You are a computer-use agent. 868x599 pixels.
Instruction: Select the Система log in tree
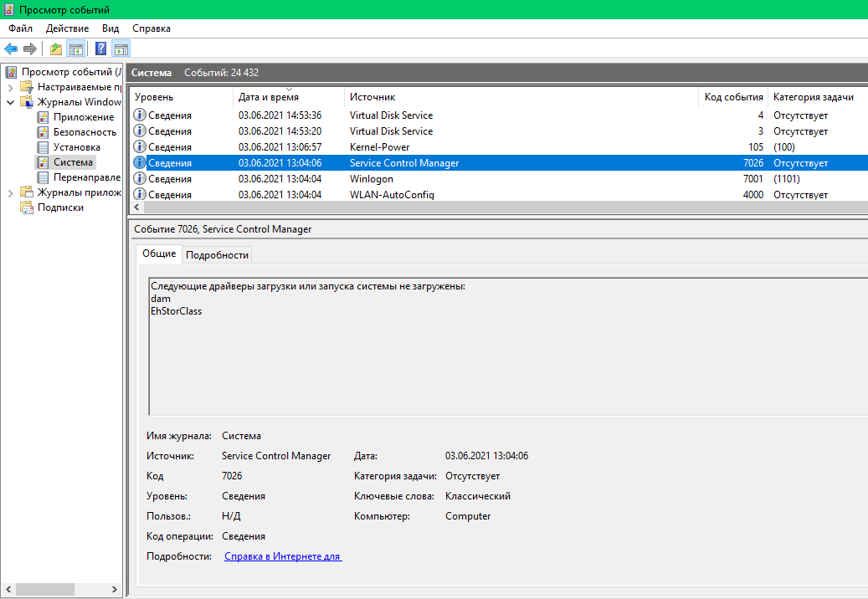73,162
